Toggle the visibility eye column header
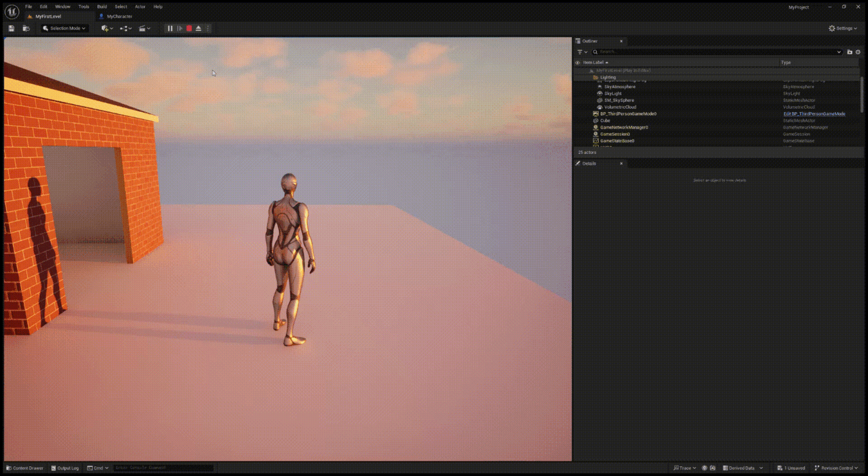The height and width of the screenshot is (476, 868). (x=577, y=63)
